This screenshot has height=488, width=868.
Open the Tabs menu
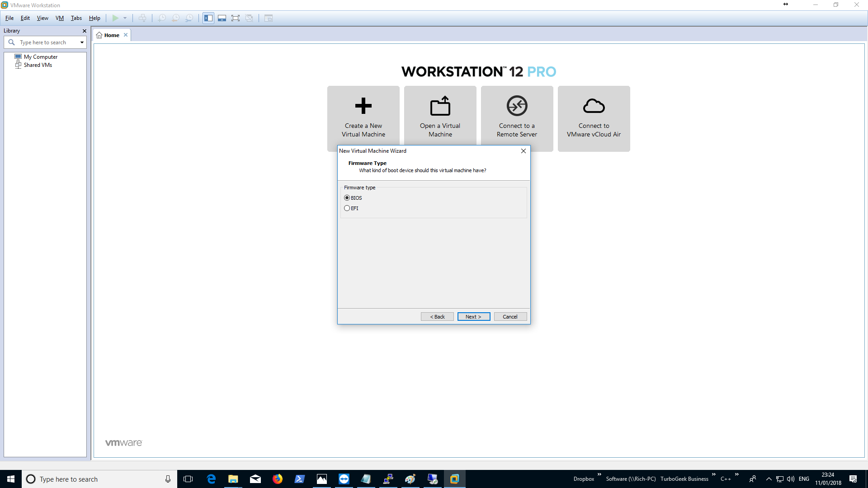pos(76,18)
